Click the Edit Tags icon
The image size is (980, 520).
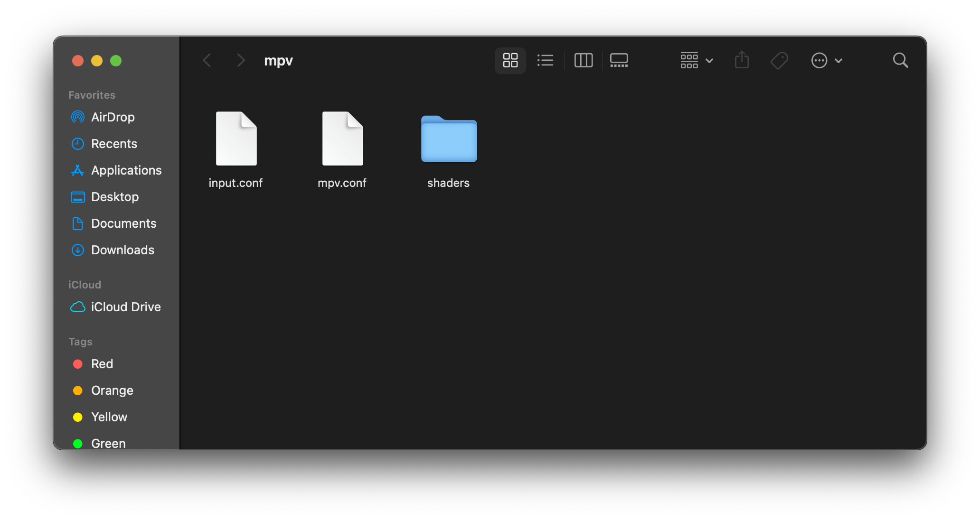coord(779,60)
